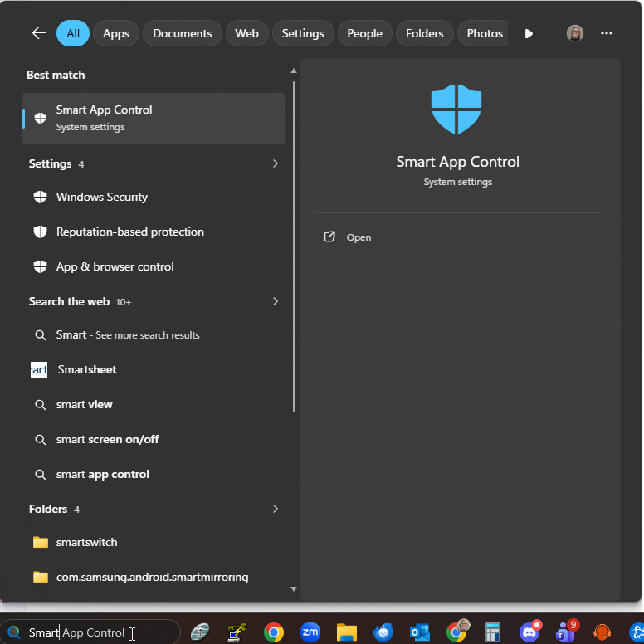The image size is (644, 644).
Task: Expand the Folders results section chevron
Action: pos(276,509)
